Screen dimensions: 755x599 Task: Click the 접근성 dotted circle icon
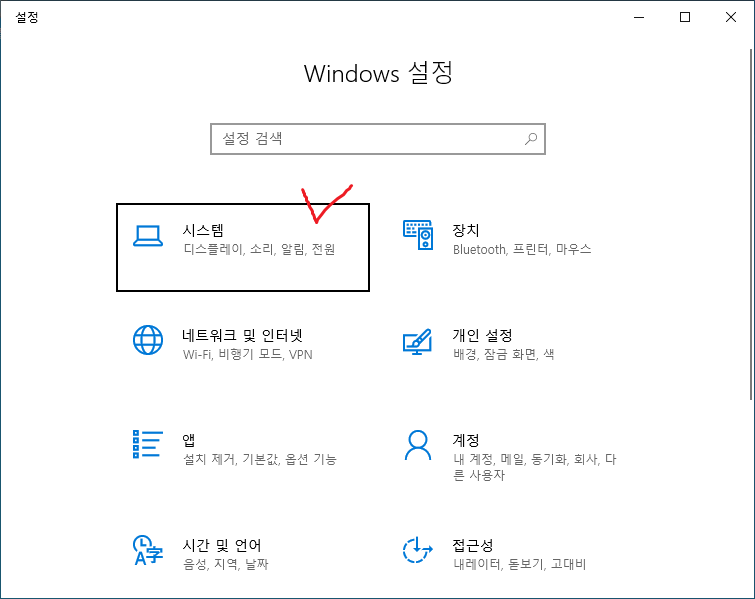[x=417, y=549]
